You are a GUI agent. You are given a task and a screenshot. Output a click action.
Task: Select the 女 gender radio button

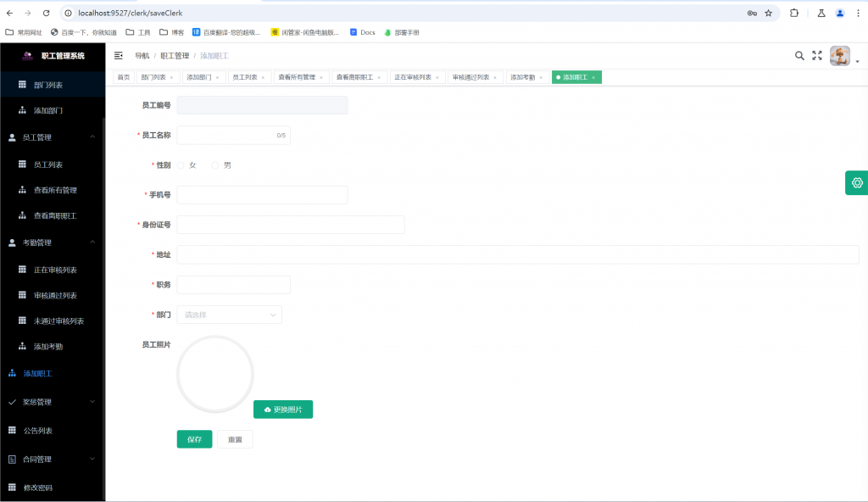181,165
